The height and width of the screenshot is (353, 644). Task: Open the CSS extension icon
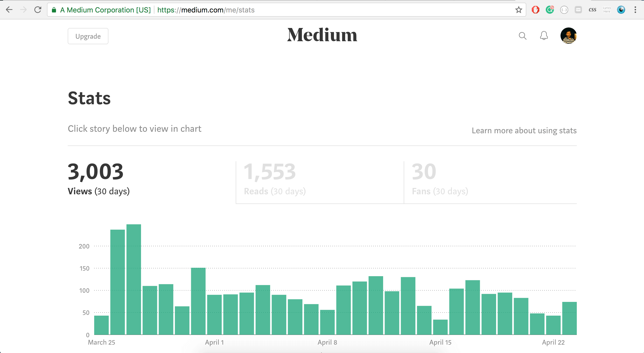592,10
